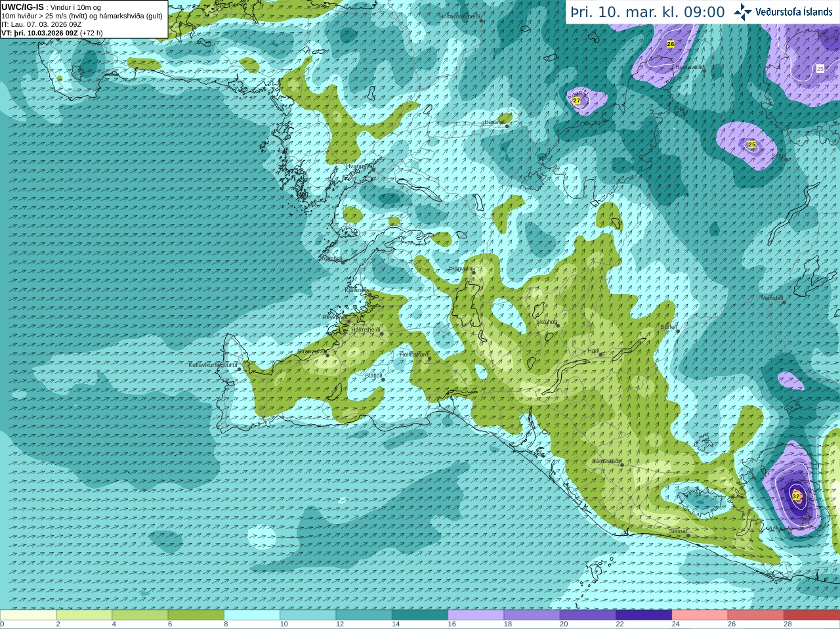Click the 24–26 m/s pink legend swatch
840x629 pixels.
click(x=700, y=615)
